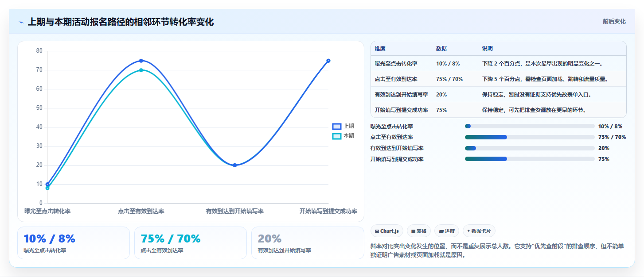Image resolution: width=644 pixels, height=277 pixels.
Task: Click the 上期 data point at value 10
Action: click(x=47, y=184)
